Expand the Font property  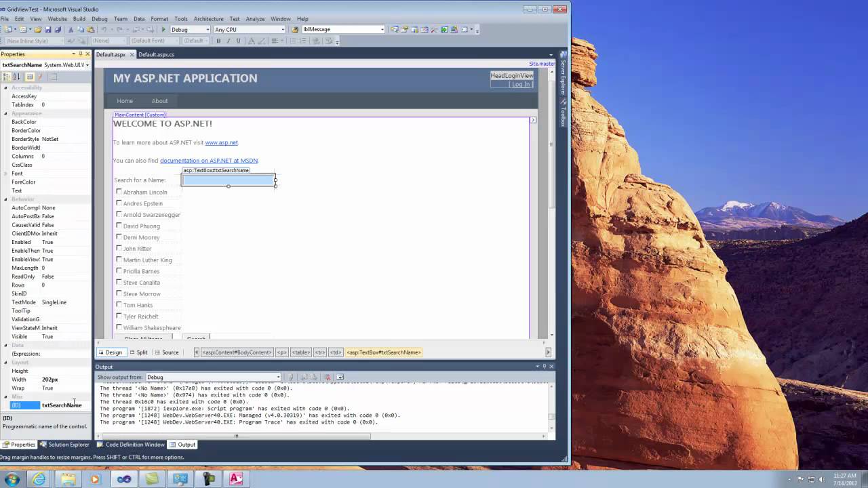5,174
